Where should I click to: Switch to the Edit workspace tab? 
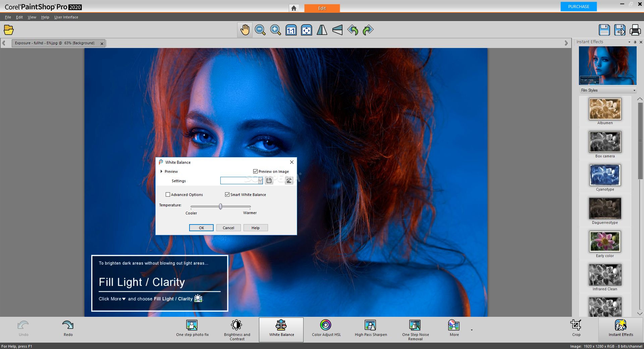click(x=322, y=8)
